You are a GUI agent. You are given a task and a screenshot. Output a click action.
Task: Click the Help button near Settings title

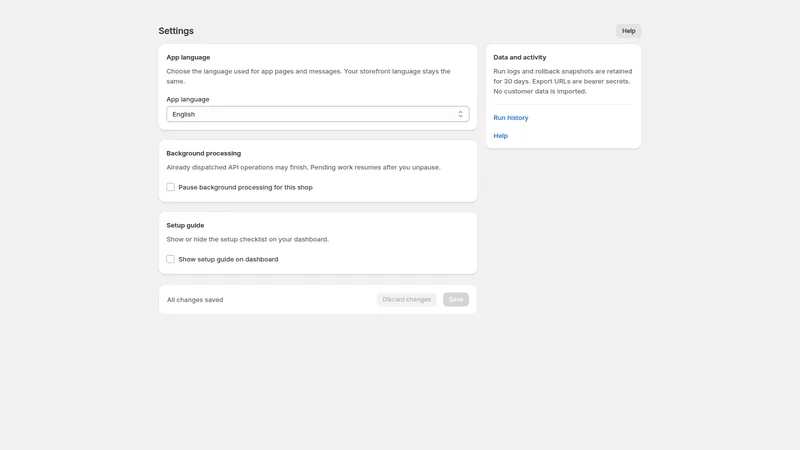click(x=628, y=31)
